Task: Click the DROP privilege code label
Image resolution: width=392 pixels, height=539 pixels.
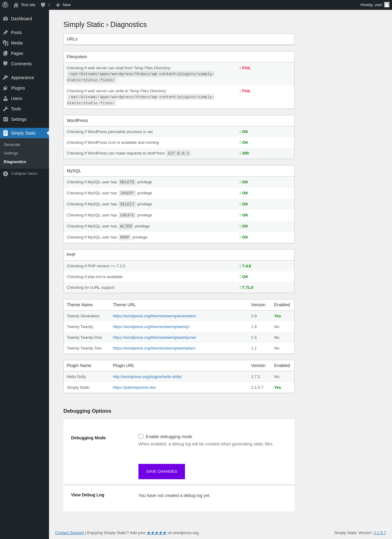Action: tap(125, 237)
